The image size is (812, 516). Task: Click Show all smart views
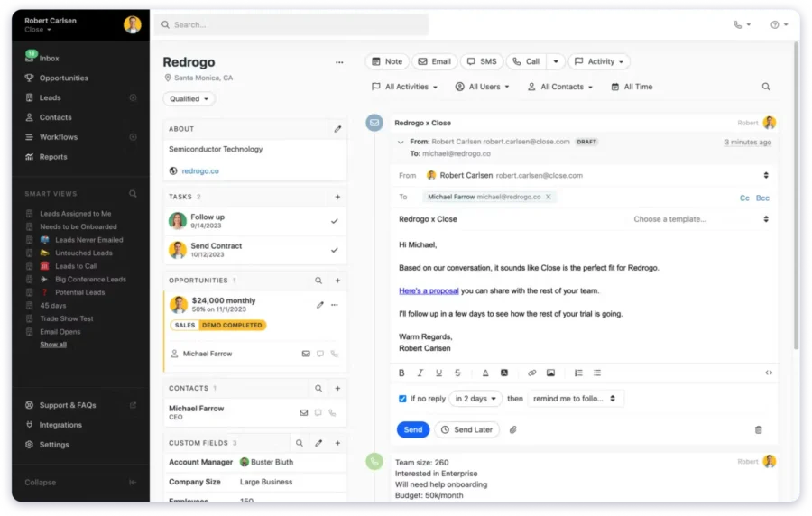(53, 345)
